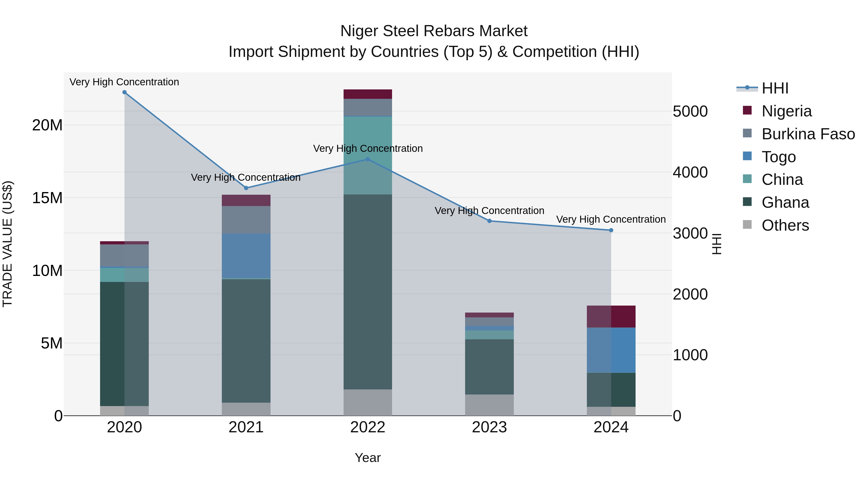Click the 2022 x-axis label
The image size is (868, 488).
[368, 427]
